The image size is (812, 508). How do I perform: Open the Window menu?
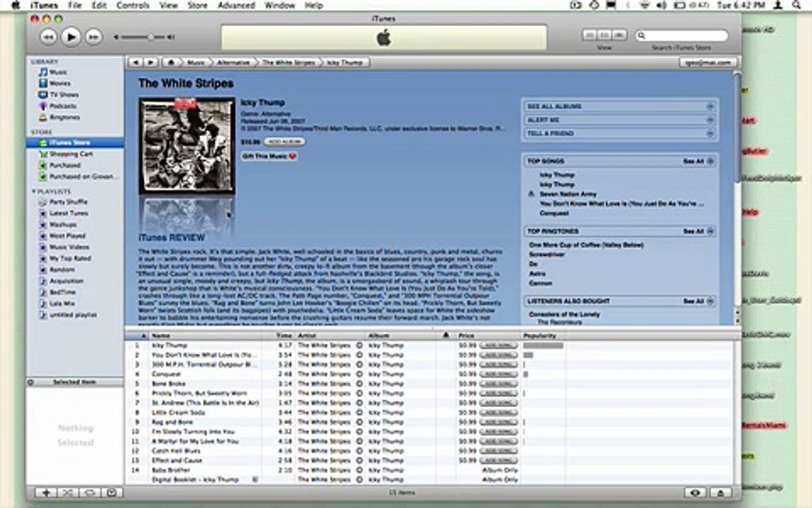click(x=280, y=5)
